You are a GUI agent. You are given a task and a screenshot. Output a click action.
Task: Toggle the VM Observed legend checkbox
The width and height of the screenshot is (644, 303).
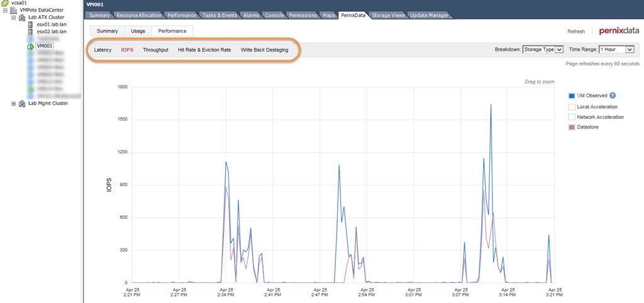pos(571,96)
